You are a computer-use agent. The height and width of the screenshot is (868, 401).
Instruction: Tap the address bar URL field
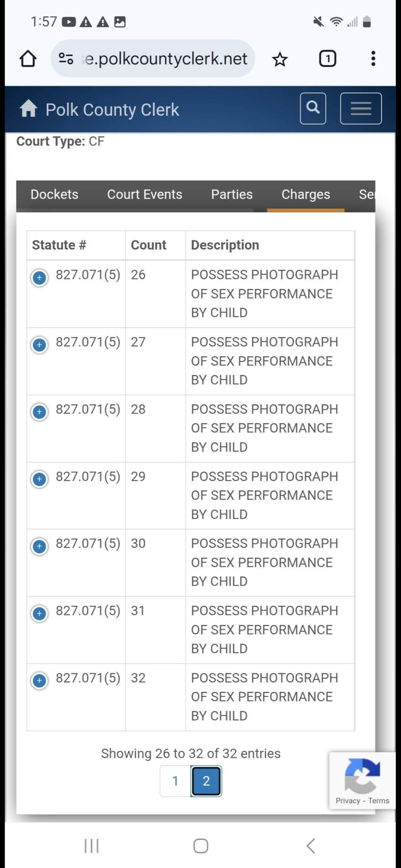[166, 59]
